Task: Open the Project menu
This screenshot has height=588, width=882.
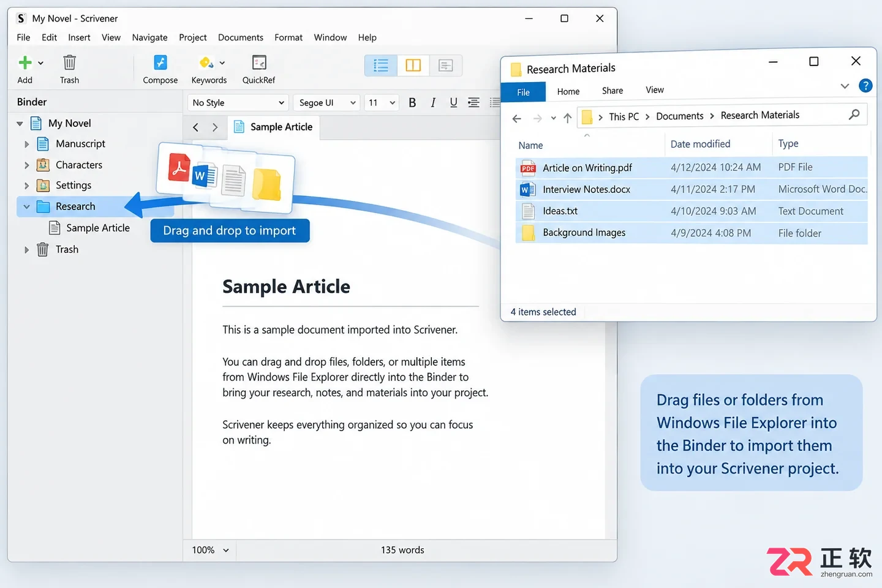Action: [192, 37]
